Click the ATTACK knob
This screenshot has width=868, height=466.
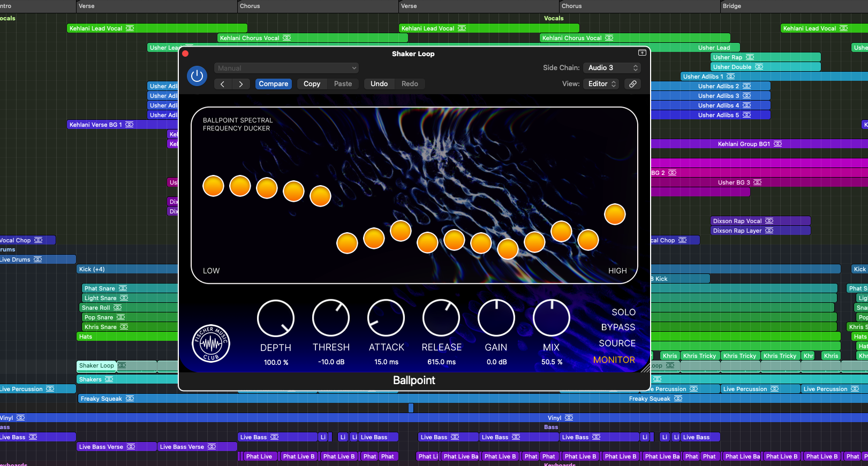point(386,318)
